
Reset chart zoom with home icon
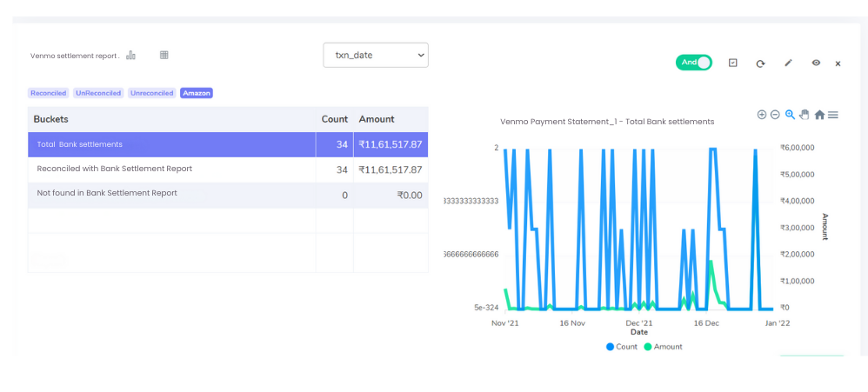coord(818,115)
